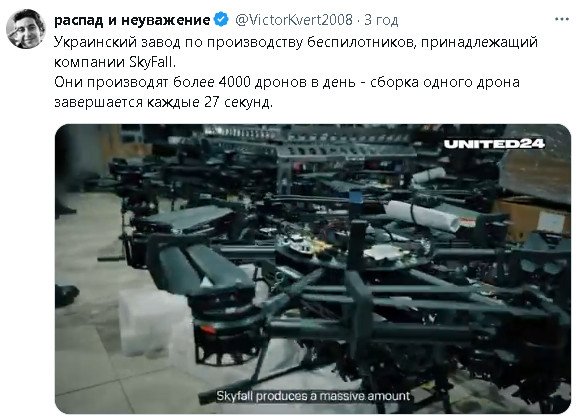580x420 pixels.
Task: Click the word SkyFall in tweet text
Action: pyautogui.click(x=151, y=62)
